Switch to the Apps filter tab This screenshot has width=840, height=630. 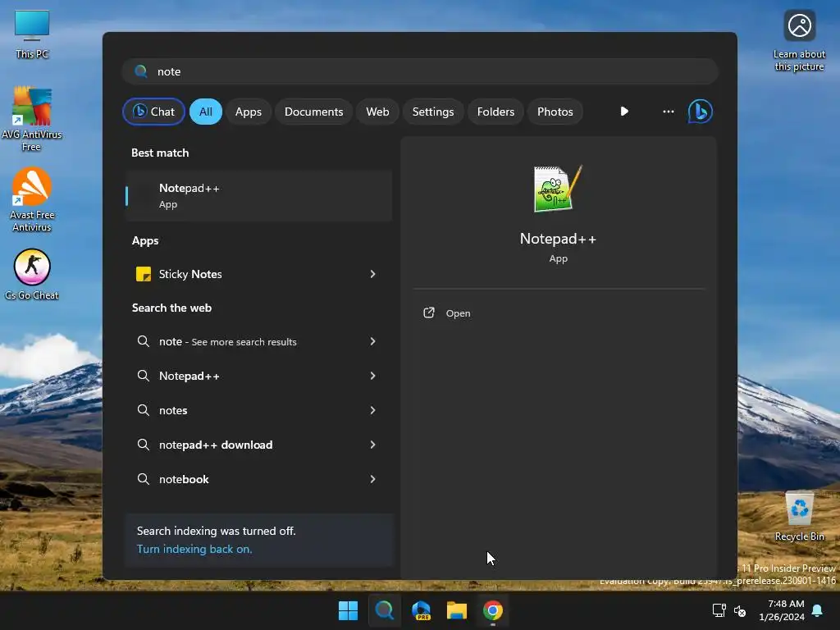(x=249, y=112)
